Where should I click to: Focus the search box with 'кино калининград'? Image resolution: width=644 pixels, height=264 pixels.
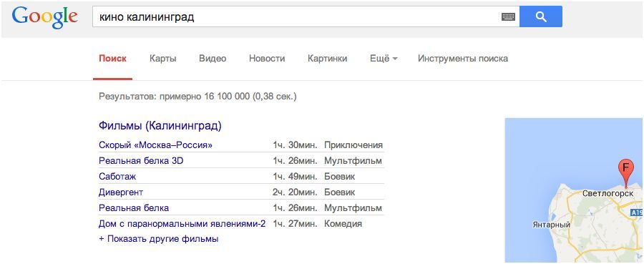[x=306, y=17]
